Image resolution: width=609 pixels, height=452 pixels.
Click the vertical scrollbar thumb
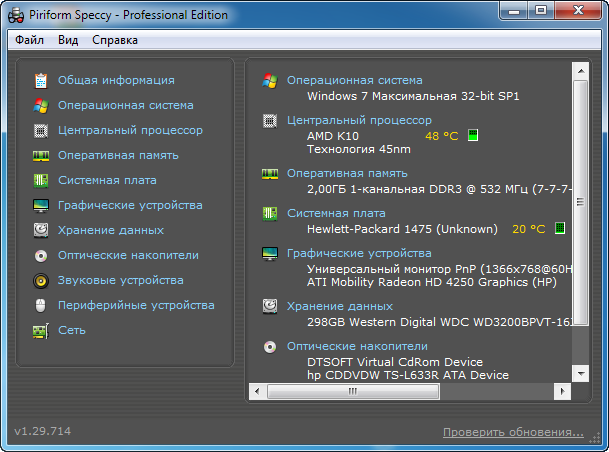click(x=581, y=202)
